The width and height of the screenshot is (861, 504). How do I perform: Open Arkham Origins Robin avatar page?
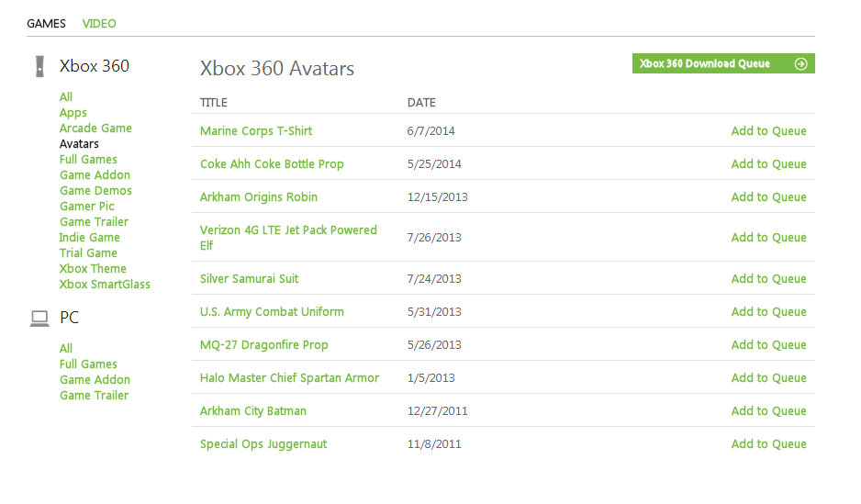259,197
